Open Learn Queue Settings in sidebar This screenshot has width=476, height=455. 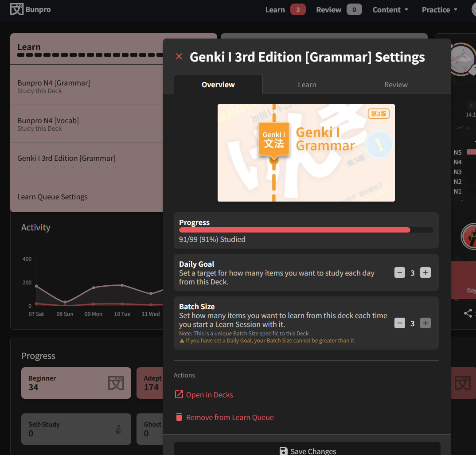click(x=52, y=197)
